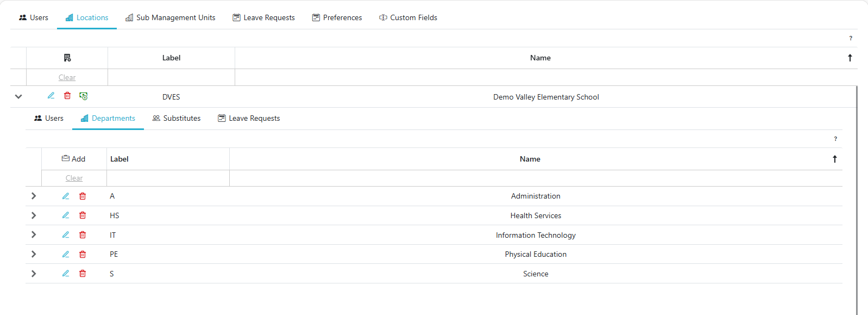Image resolution: width=868 pixels, height=315 pixels.
Task: Expand the Science department row
Action: tap(34, 274)
